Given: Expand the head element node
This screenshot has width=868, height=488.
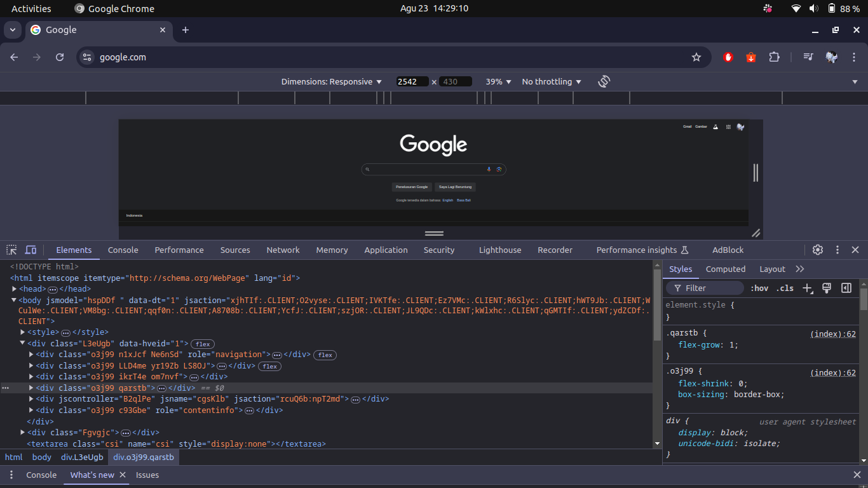Looking at the screenshot, I should (14, 289).
